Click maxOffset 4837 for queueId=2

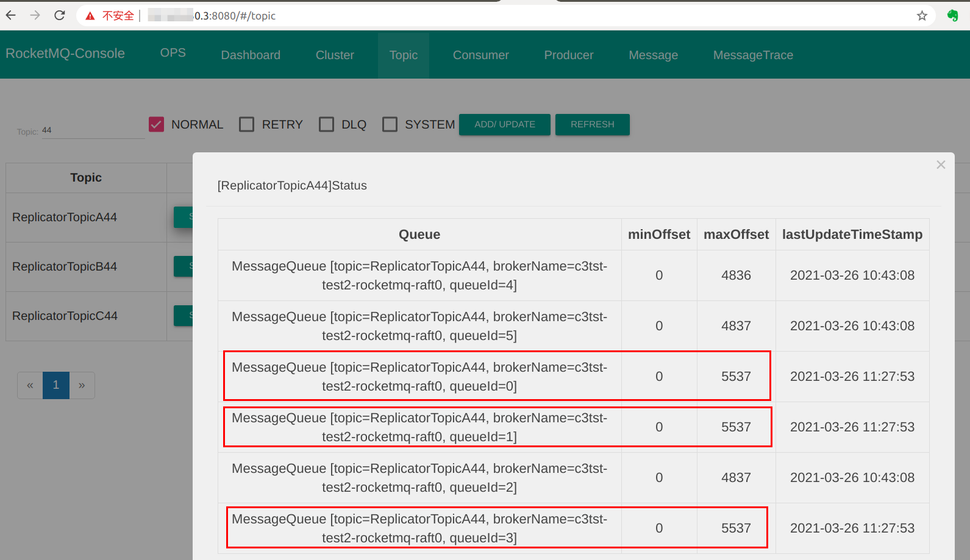[736, 478]
